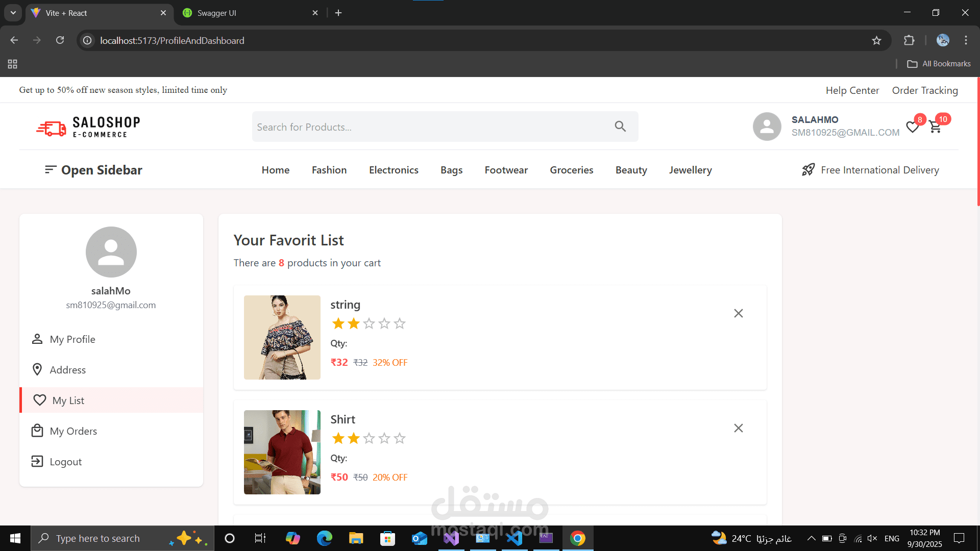980x551 pixels.
Task: Remove the 'string' product from favorites
Action: click(x=738, y=313)
